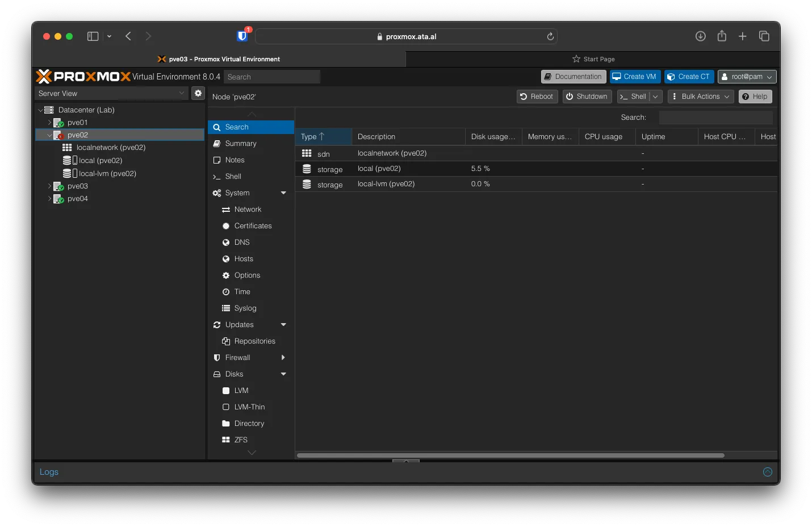Open the Network menu item

(x=251, y=210)
